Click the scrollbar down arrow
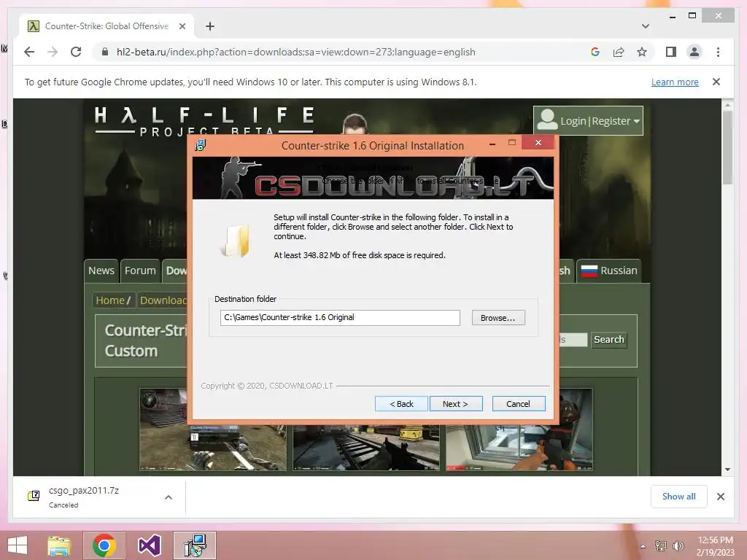Image resolution: width=747 pixels, height=560 pixels. click(727, 470)
